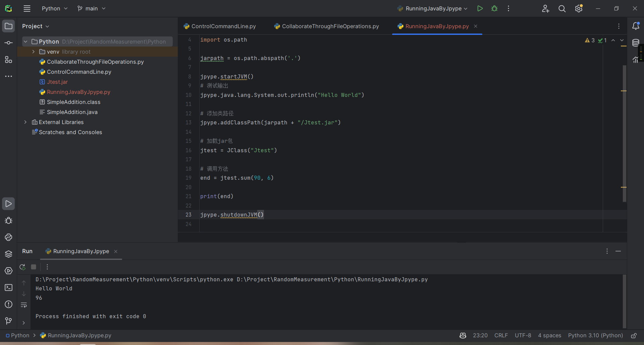Go to previous highlighted error arrow
The width and height of the screenshot is (644, 345).
pos(613,41)
